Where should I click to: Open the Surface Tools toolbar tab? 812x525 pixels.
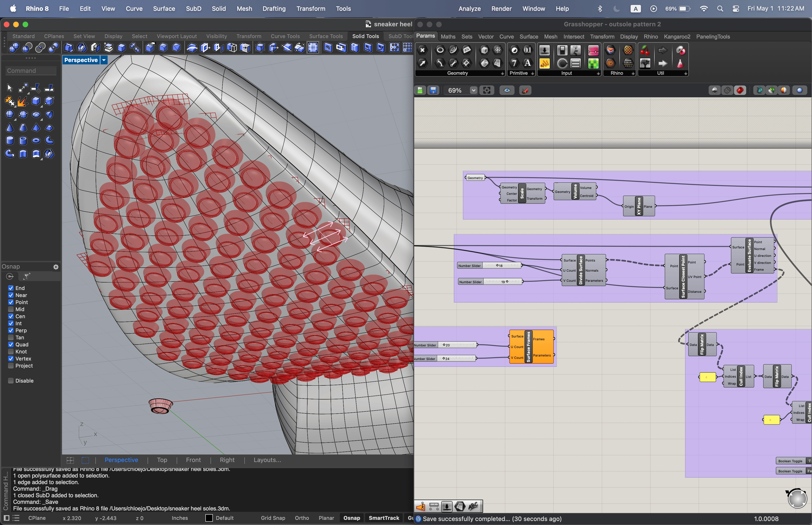326,36
